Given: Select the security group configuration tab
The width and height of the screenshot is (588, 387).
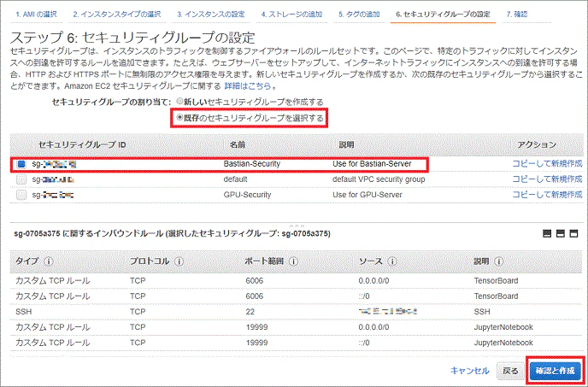Looking at the screenshot, I should [443, 15].
